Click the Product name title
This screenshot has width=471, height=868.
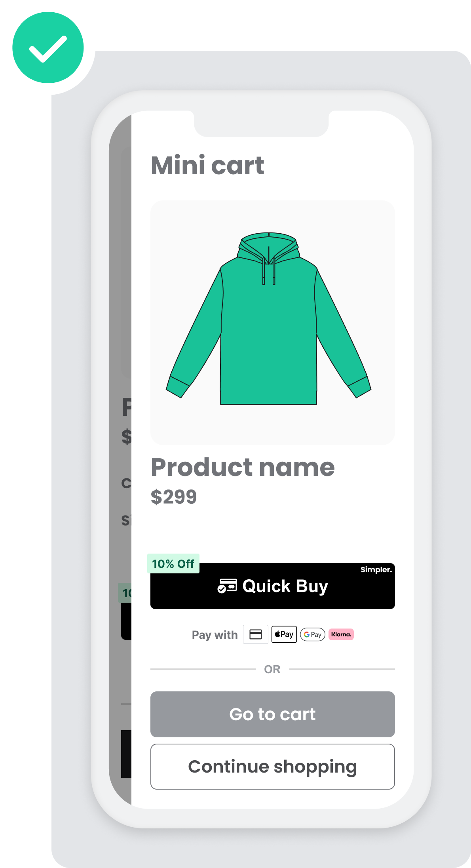tap(243, 467)
